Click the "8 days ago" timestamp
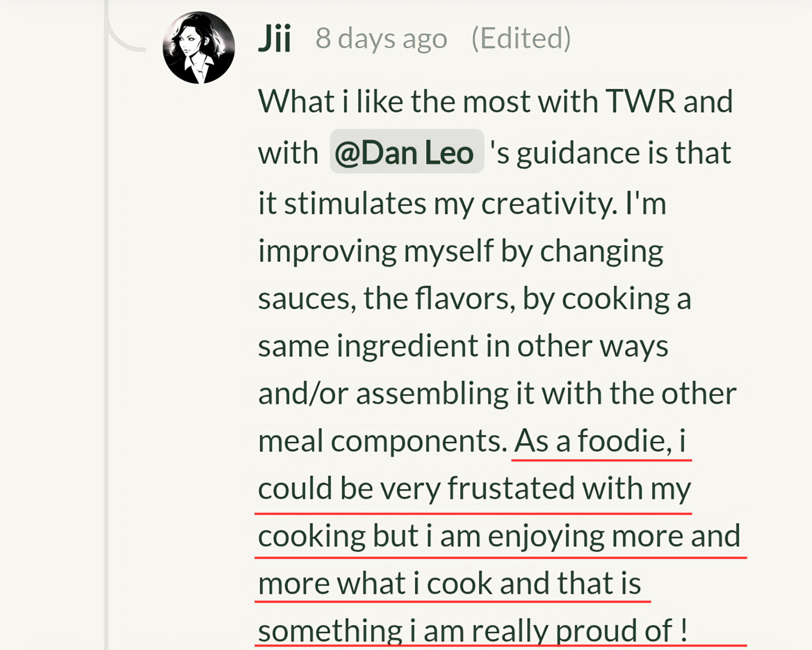 [381, 39]
